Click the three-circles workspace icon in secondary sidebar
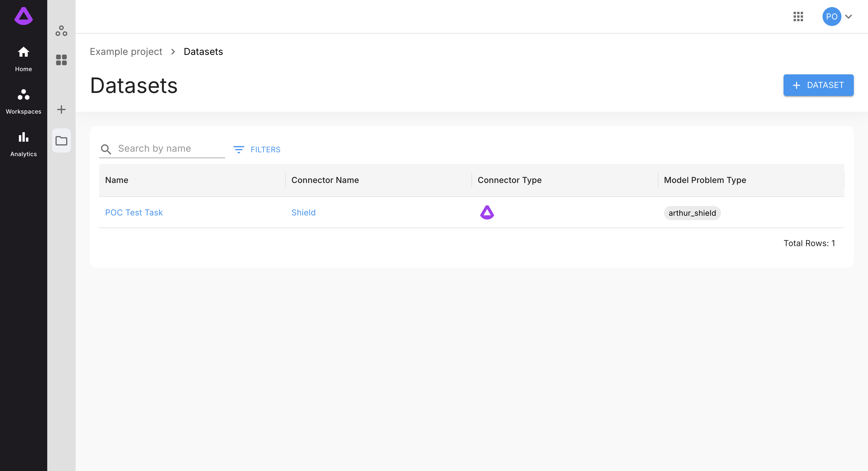Viewport: 868px width, 471px height. click(x=61, y=31)
